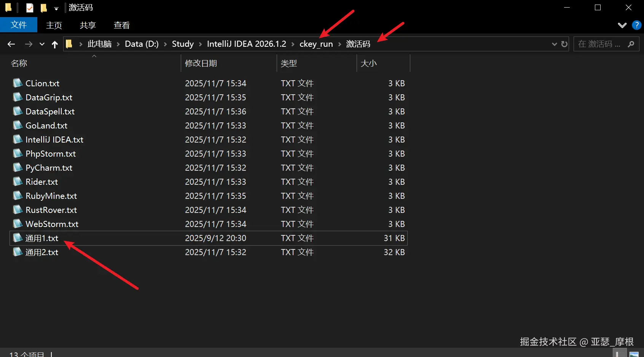
Task: Click the back navigation arrow
Action: point(11,44)
